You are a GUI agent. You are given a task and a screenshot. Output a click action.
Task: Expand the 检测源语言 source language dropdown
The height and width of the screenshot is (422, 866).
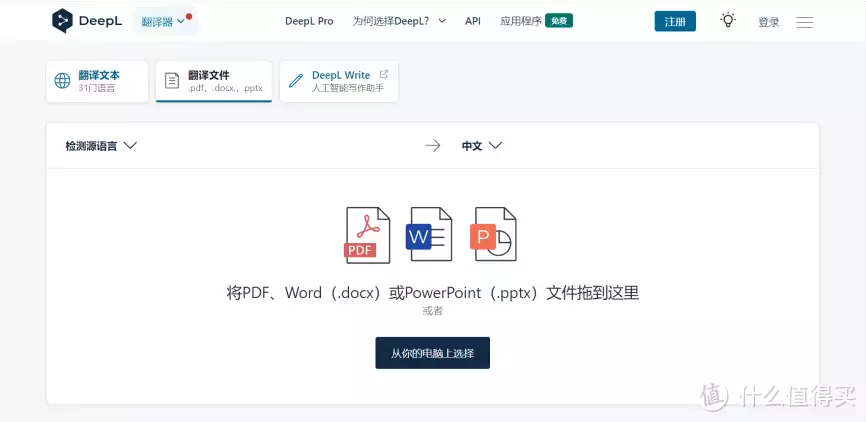(101, 146)
